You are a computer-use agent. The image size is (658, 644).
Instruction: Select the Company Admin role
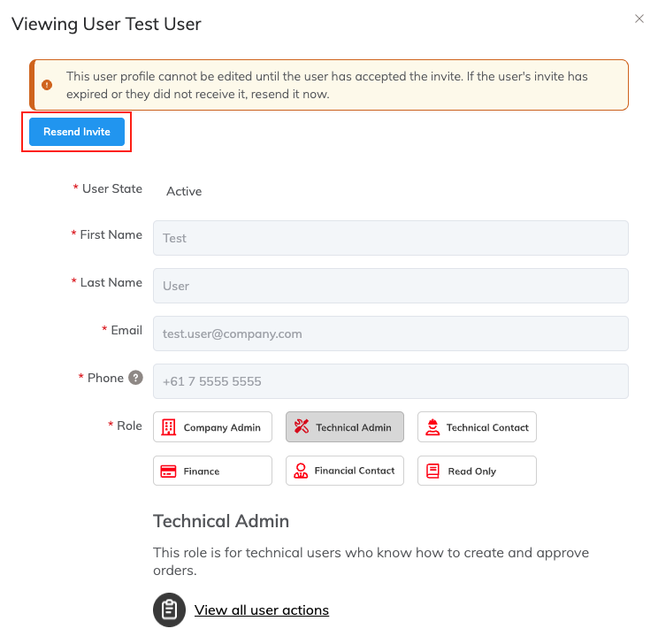212,427
